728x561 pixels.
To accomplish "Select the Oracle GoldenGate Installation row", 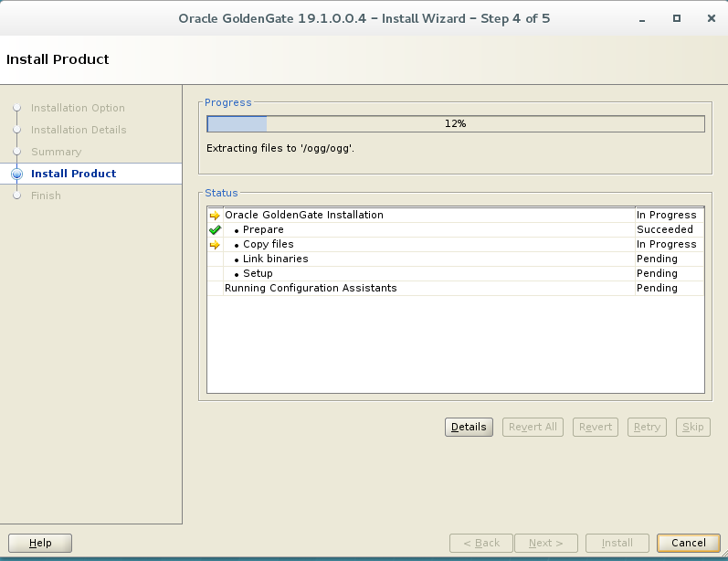I will pos(456,215).
